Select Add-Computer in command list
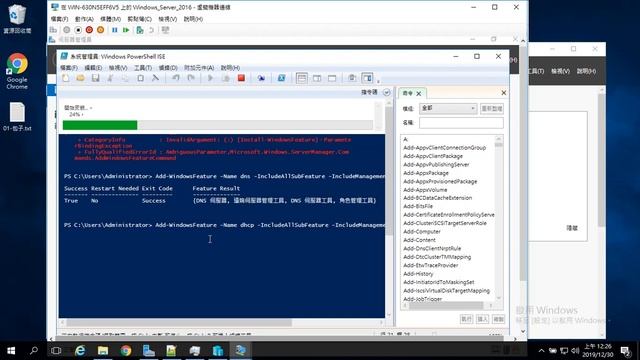 (422, 231)
